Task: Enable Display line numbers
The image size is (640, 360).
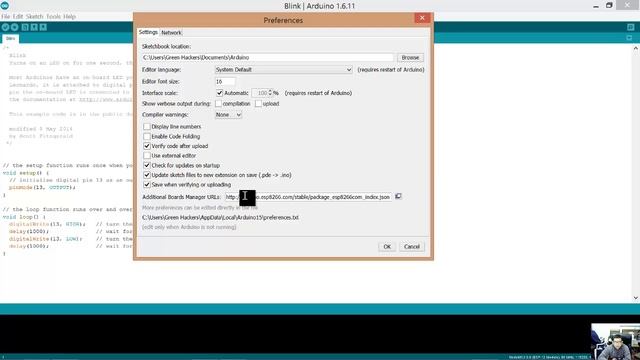Action: [147, 127]
